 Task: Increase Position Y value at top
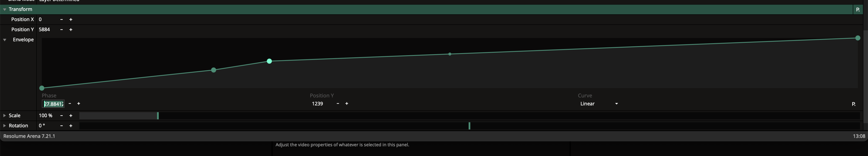coord(71,30)
